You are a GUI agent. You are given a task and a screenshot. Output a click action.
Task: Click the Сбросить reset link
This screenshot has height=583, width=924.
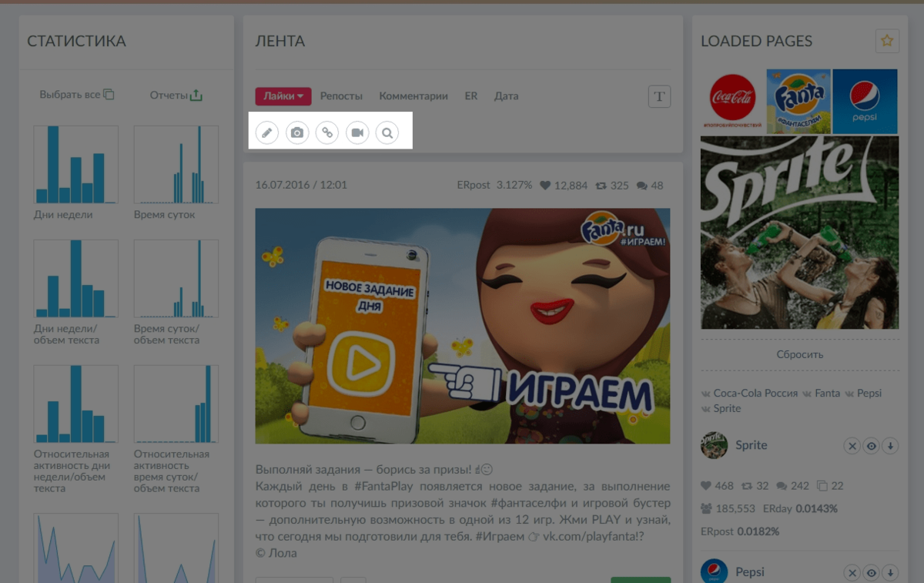tap(799, 354)
